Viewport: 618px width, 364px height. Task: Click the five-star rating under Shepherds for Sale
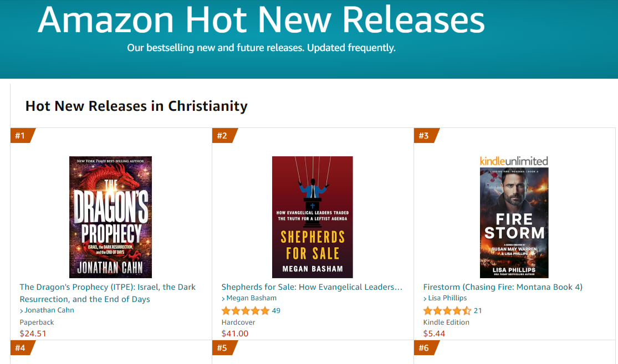coord(245,310)
